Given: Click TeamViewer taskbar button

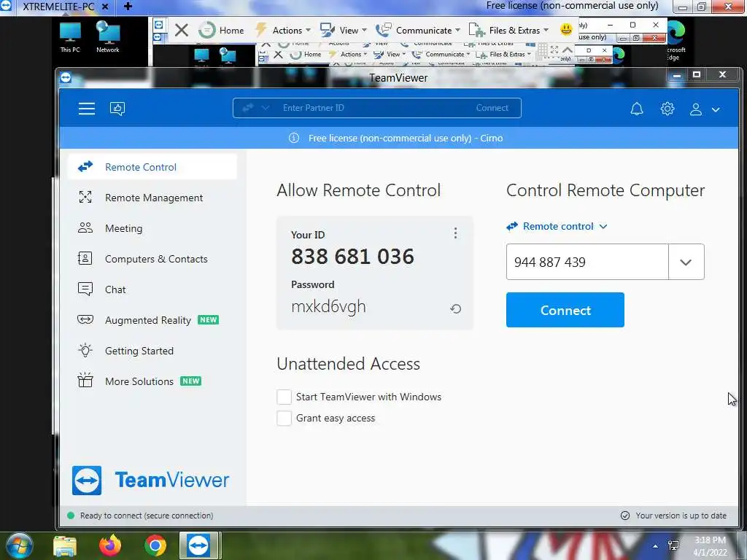Looking at the screenshot, I should [x=198, y=545].
